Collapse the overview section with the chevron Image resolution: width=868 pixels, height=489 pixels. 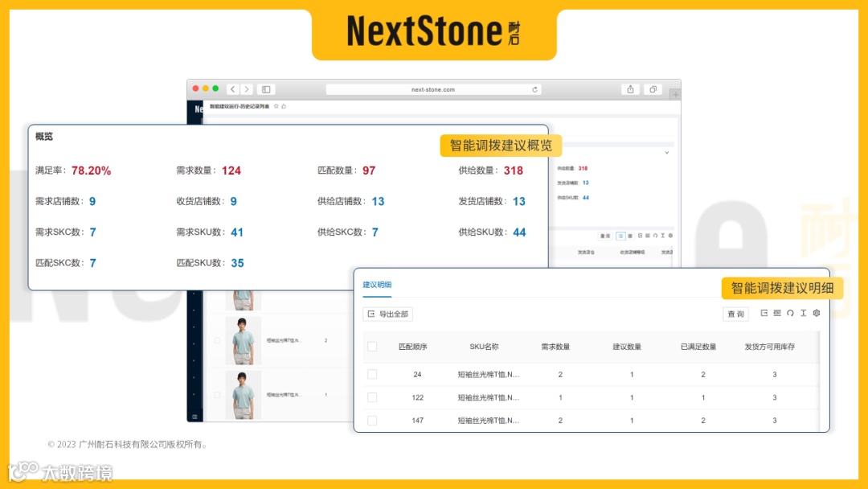pos(667,152)
